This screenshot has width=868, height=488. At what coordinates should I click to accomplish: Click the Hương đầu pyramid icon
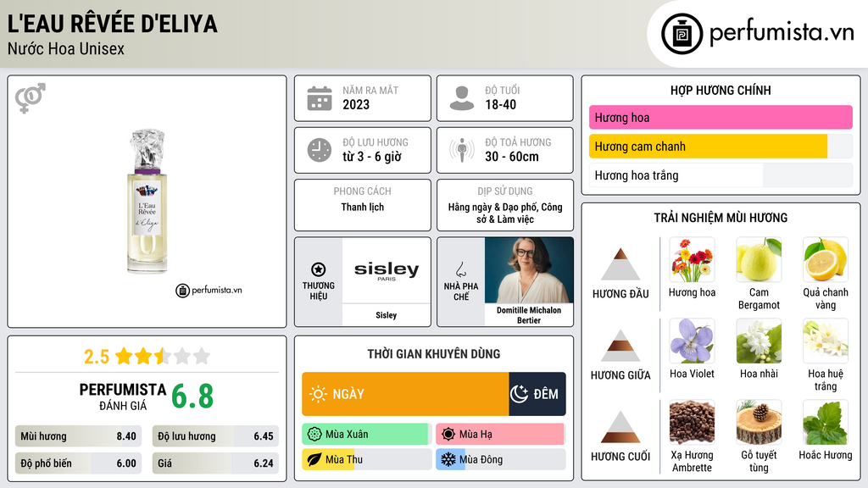tap(620, 264)
